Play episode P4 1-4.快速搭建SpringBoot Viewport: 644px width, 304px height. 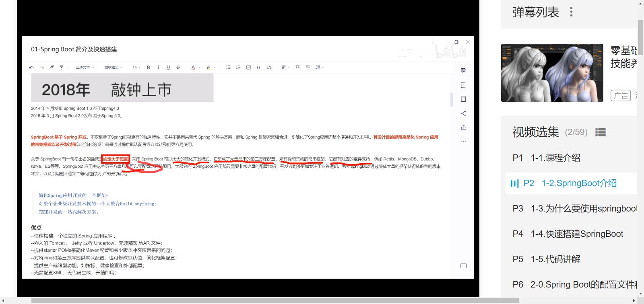click(x=572, y=234)
